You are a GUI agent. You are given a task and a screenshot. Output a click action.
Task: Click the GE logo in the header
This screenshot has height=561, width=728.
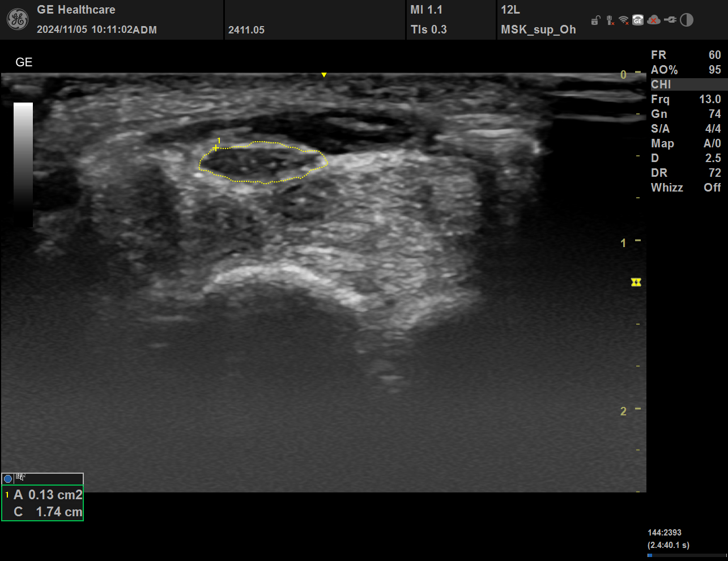(x=17, y=20)
